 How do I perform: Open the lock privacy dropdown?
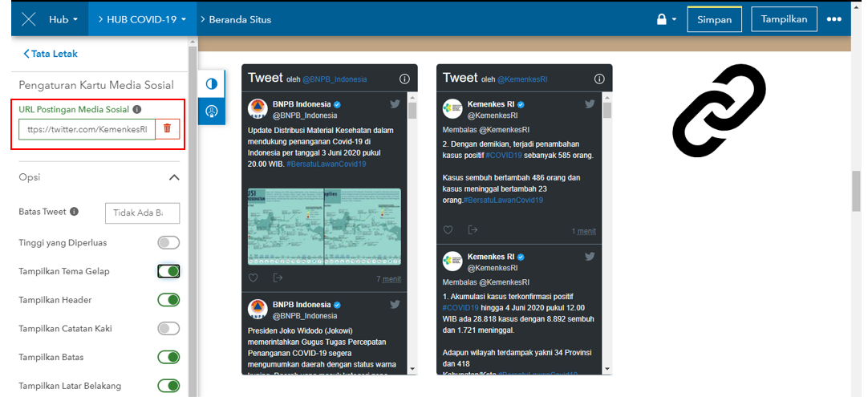click(667, 19)
